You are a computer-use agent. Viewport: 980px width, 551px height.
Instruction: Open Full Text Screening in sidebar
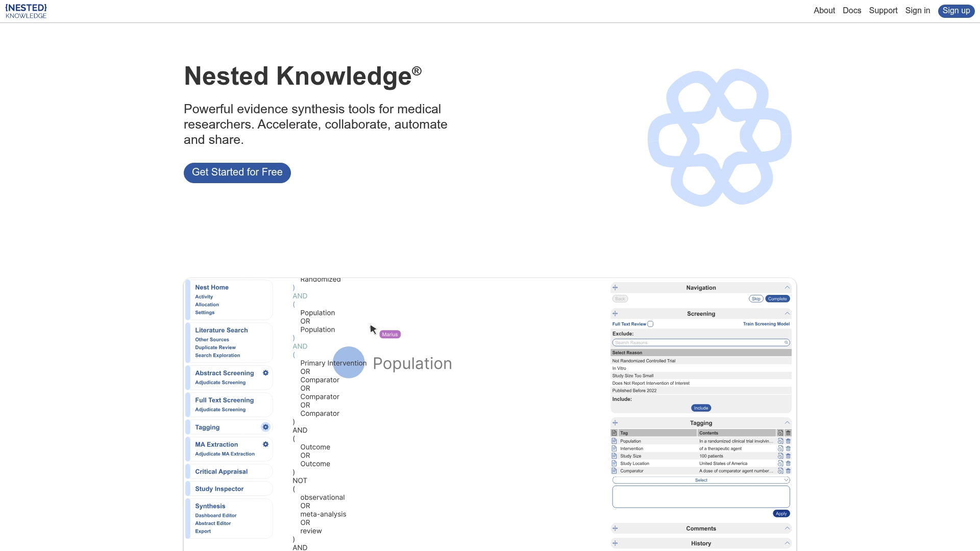(225, 400)
